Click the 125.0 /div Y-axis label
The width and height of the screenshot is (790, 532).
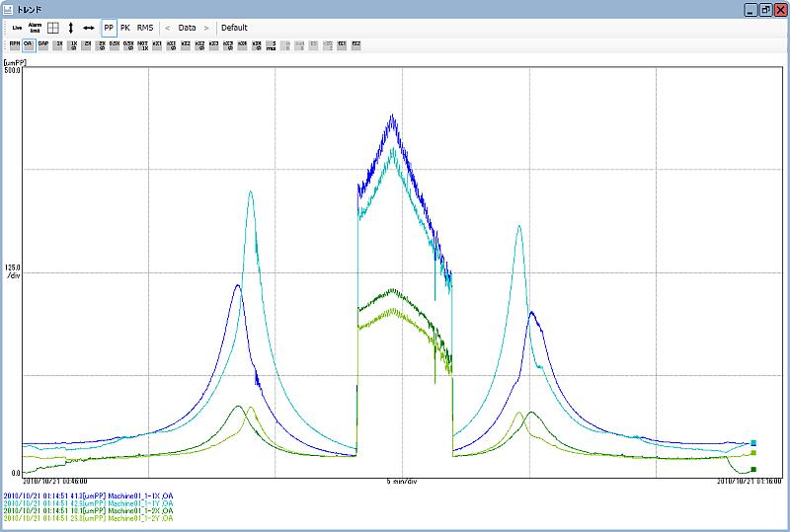point(13,271)
